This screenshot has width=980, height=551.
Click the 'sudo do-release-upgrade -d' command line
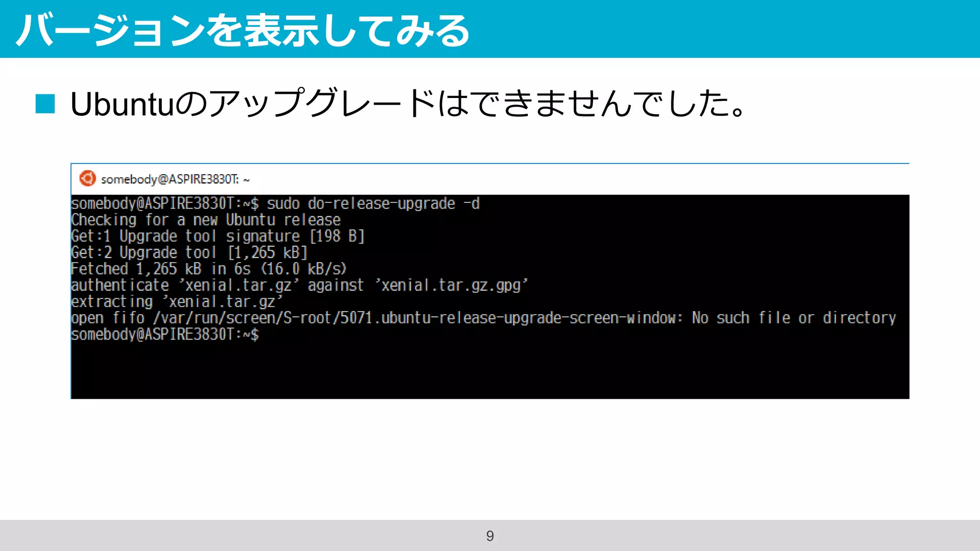[x=275, y=204]
